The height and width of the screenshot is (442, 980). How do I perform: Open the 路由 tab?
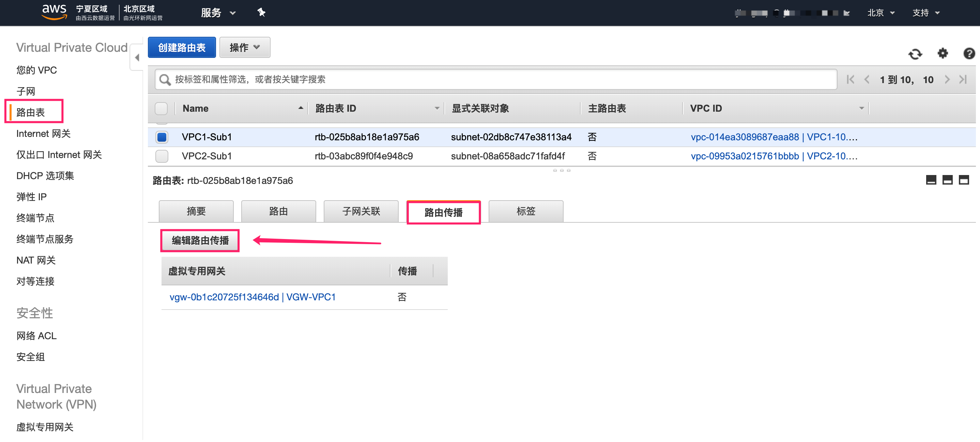278,211
